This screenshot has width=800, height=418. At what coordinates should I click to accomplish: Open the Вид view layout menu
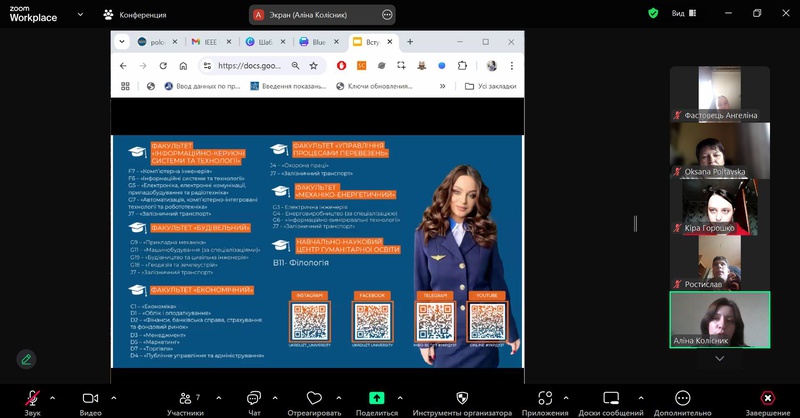click(684, 13)
